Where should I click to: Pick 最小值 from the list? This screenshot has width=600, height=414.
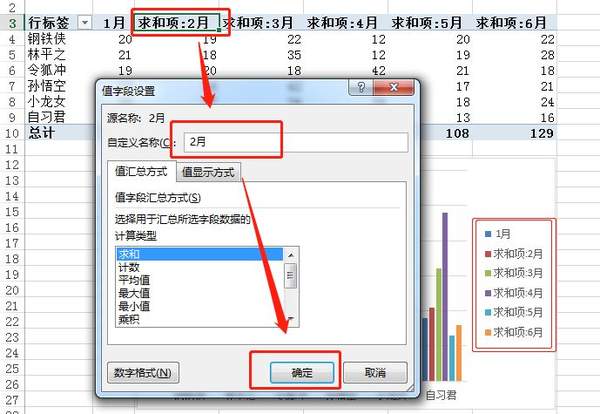[134, 307]
